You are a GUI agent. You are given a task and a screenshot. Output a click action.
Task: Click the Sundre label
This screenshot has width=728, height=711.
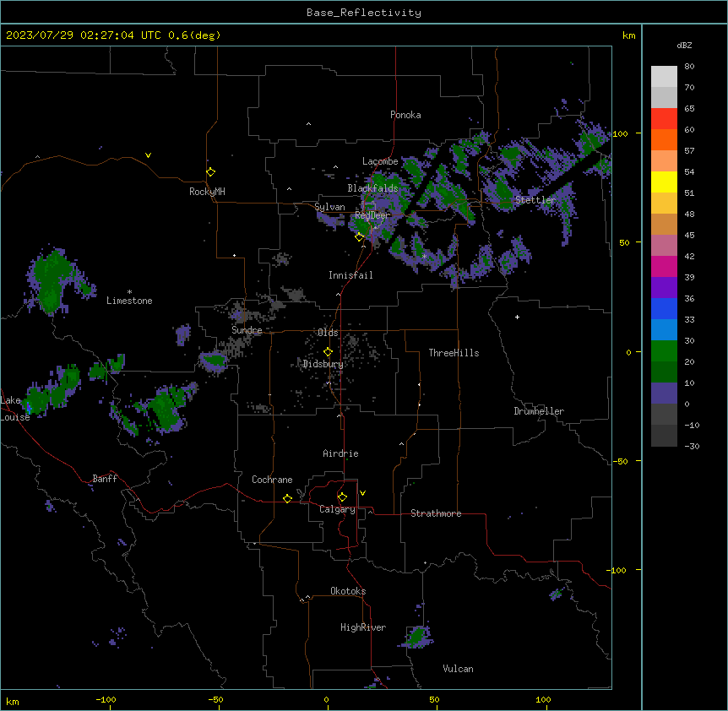pyautogui.click(x=247, y=330)
